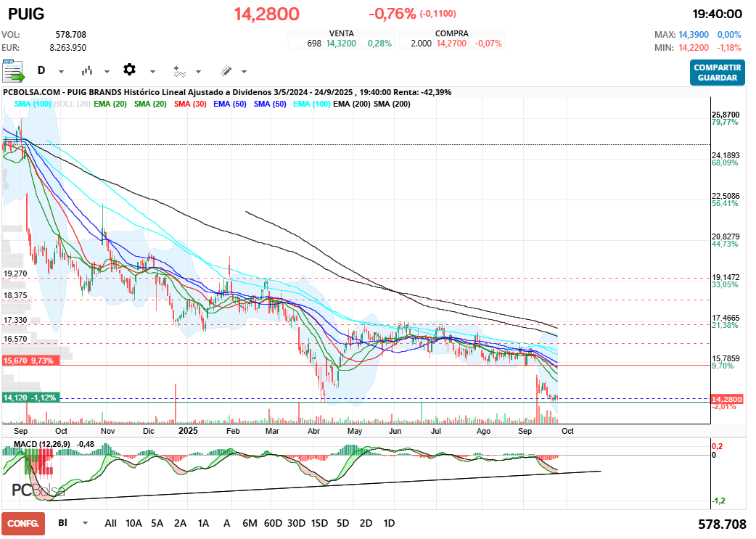Click the VENTA price 14,3200
This screenshot has width=756, height=539.
coord(341,44)
